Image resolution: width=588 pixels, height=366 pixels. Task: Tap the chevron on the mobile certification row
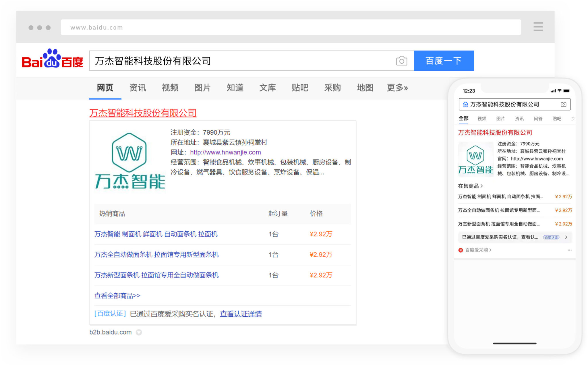coord(566,237)
